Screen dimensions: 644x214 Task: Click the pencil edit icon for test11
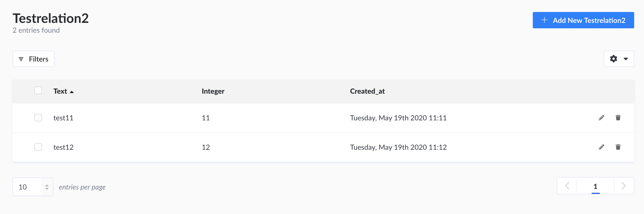(601, 118)
